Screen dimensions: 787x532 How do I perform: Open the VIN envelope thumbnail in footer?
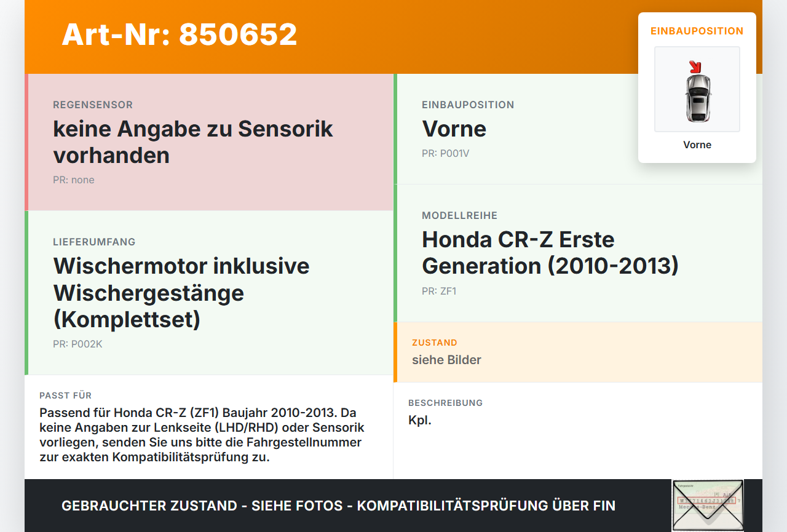point(708,506)
